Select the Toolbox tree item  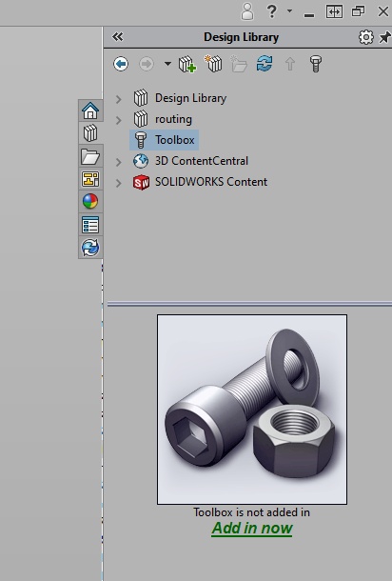164,140
